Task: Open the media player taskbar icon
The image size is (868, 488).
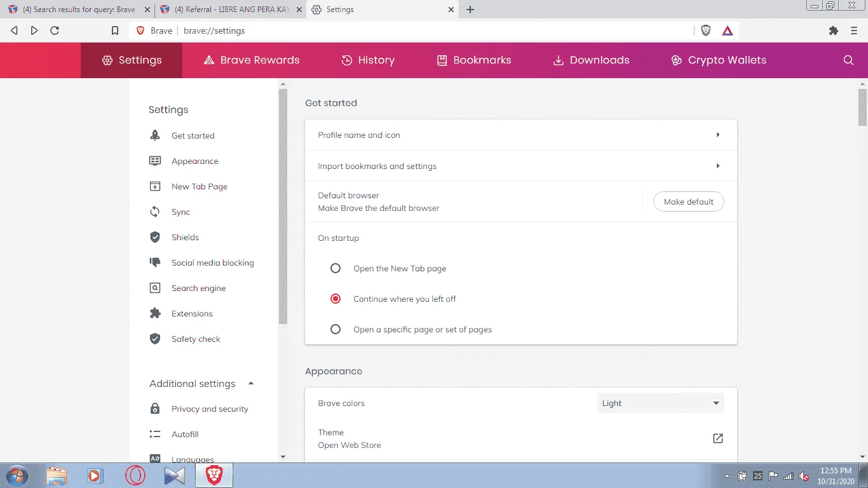Action: (x=95, y=475)
